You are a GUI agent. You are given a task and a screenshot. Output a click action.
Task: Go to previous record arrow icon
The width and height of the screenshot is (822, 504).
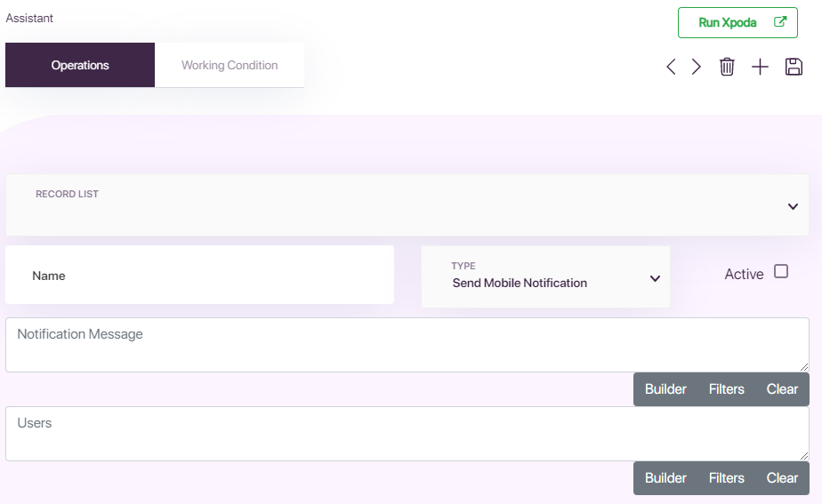(671, 67)
